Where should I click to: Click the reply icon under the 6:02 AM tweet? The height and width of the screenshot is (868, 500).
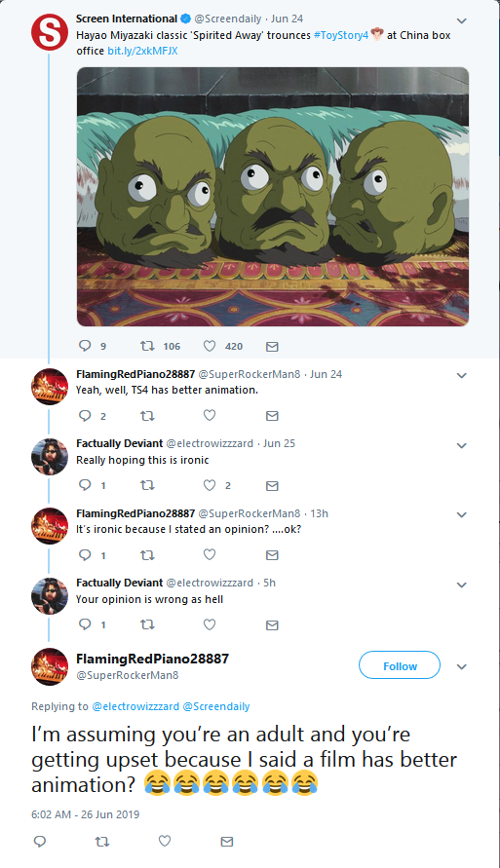(x=40, y=842)
